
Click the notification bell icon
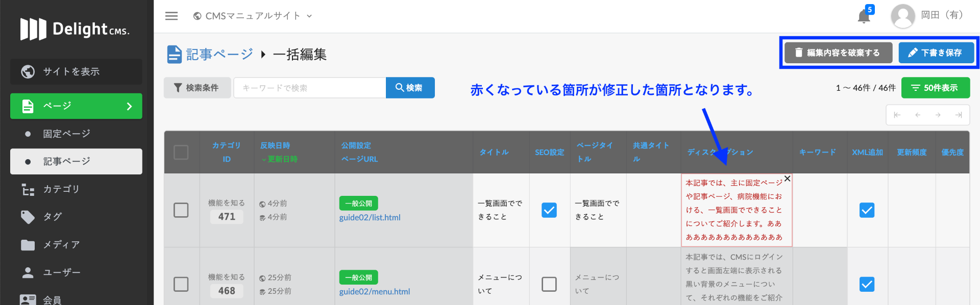[864, 16]
